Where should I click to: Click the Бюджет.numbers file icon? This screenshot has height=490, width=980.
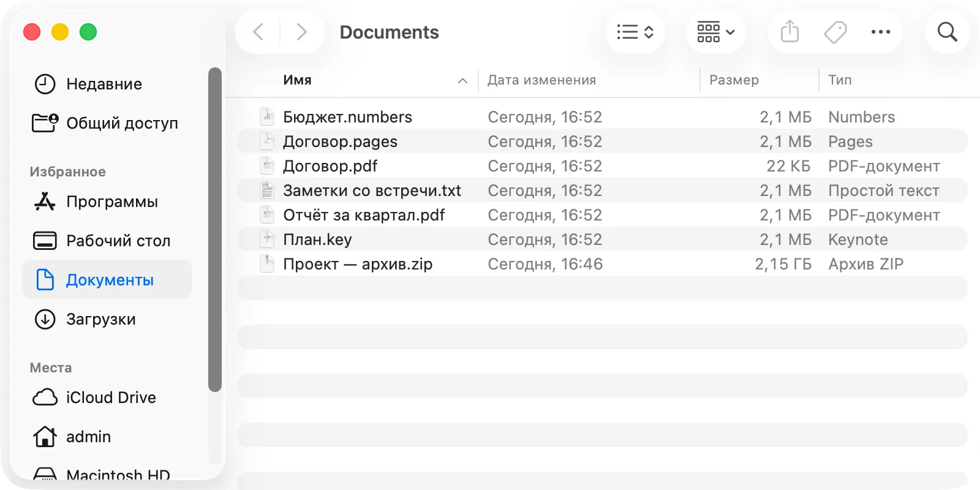[x=267, y=116]
